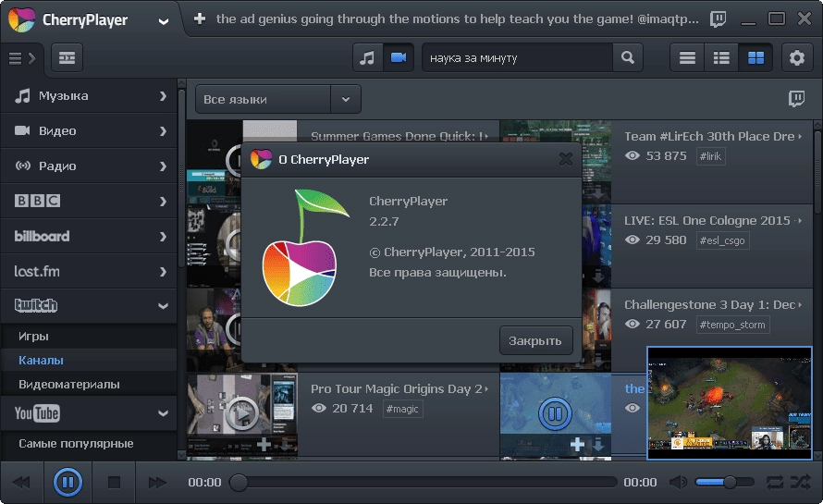823x504 pixels.
Task: Close the О CherryPlayer dialog with the X
Action: [x=565, y=159]
